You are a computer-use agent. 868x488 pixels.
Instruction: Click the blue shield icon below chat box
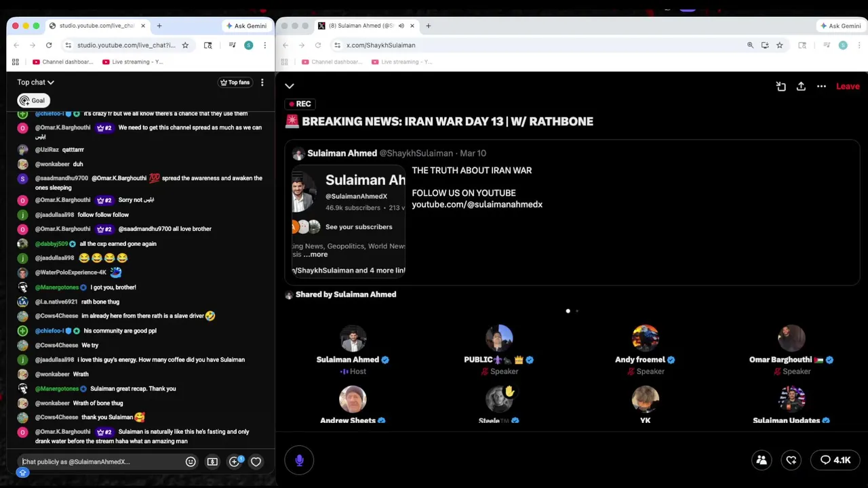(x=22, y=473)
